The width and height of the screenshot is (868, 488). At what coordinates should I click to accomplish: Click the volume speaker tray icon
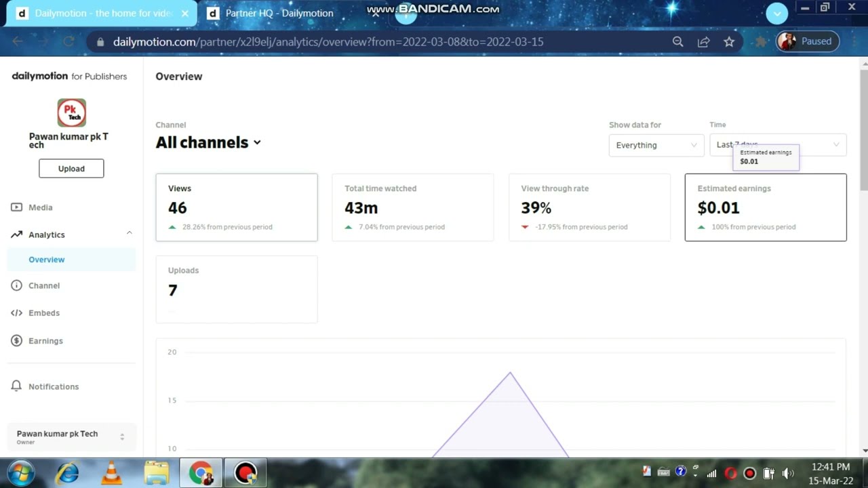(x=787, y=473)
